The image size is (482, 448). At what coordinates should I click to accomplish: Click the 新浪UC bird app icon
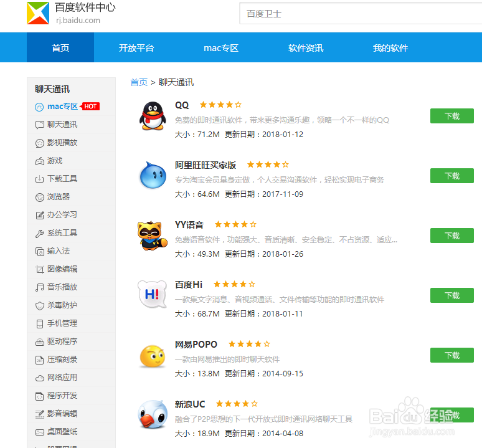click(x=153, y=414)
